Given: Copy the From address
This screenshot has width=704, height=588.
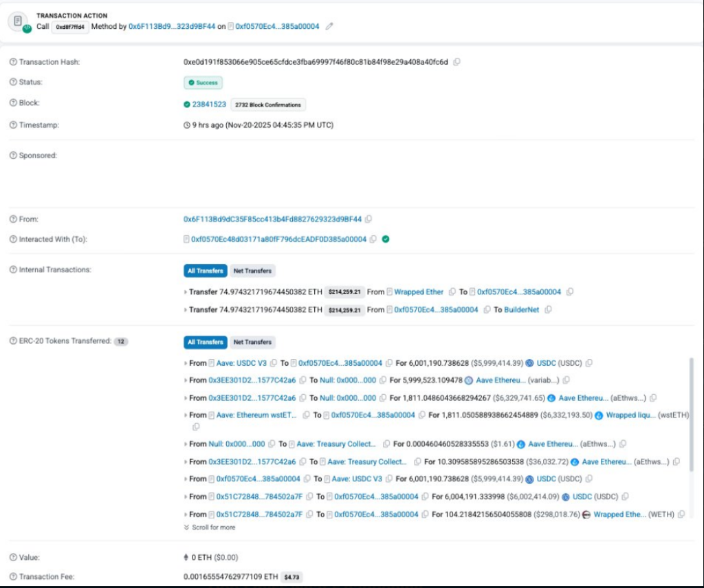Looking at the screenshot, I should (x=369, y=219).
